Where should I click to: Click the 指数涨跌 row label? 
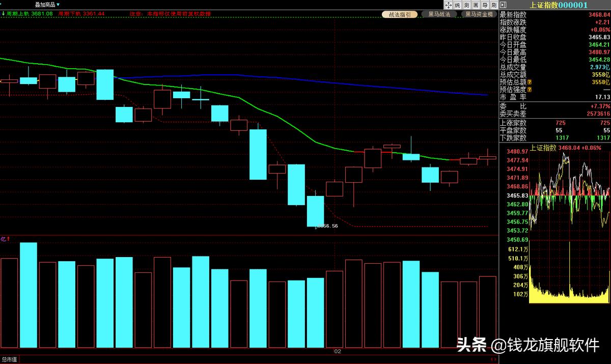click(513, 22)
